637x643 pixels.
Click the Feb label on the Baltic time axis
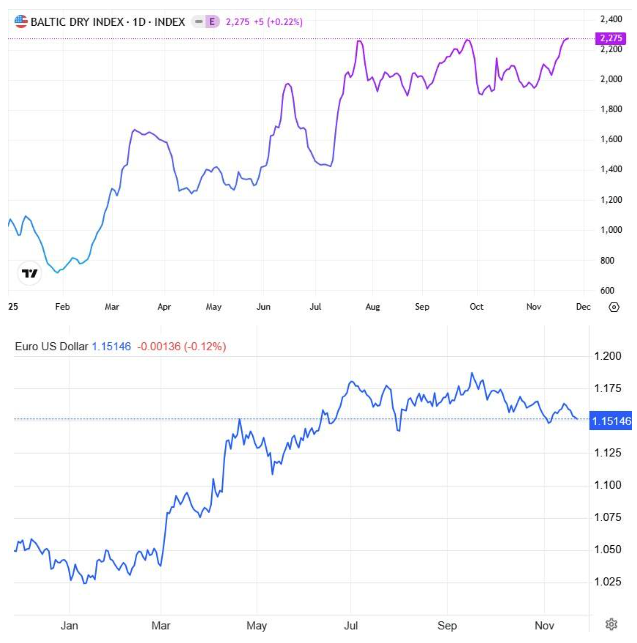point(62,307)
